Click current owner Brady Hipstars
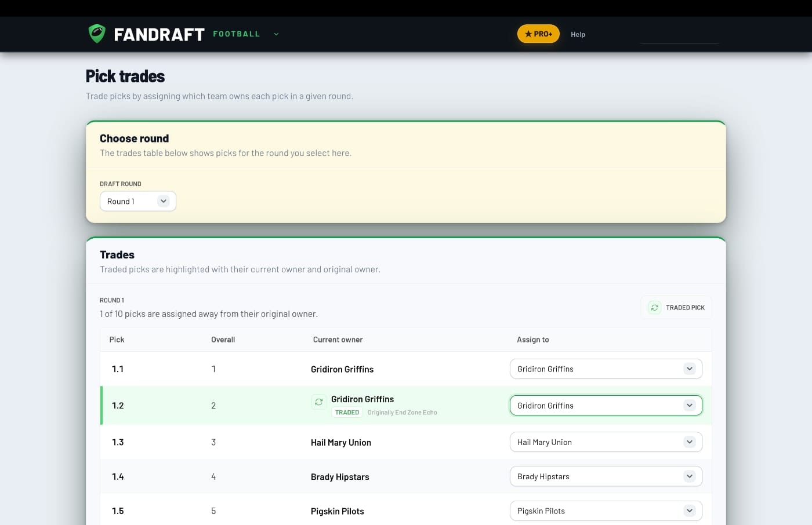 [x=340, y=477]
